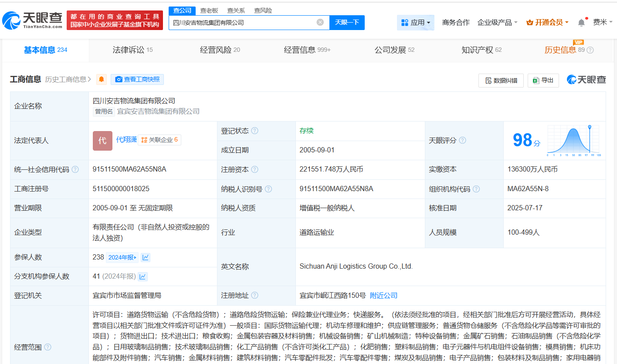Image resolution: width=617 pixels, height=364 pixels.
Task: Click the chart icon in 分支机构参保人数 row
Action: (142, 276)
